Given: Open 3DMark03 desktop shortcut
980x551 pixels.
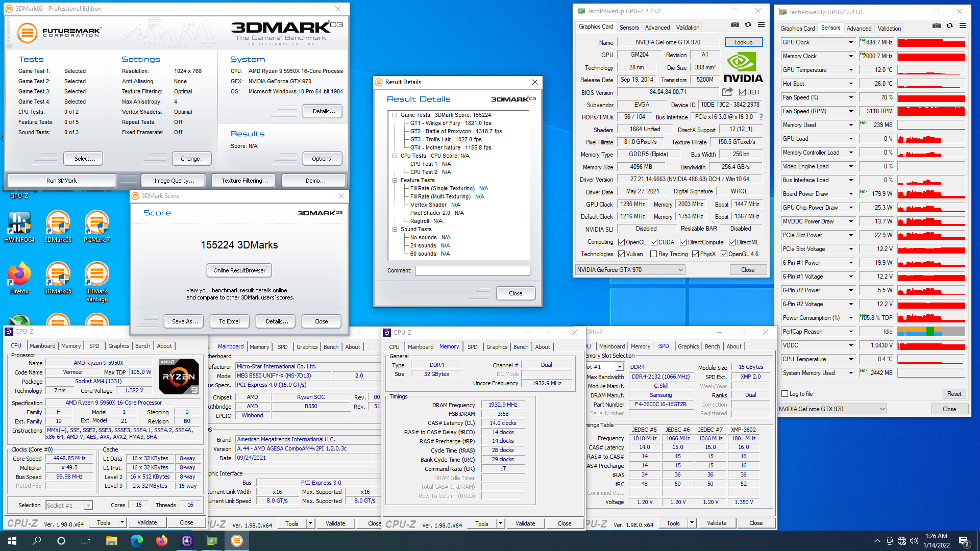Looking at the screenshot, I should pos(58,227).
